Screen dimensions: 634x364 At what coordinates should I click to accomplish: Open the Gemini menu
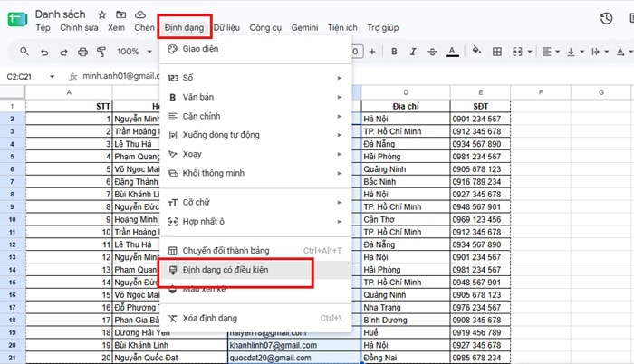(x=304, y=27)
